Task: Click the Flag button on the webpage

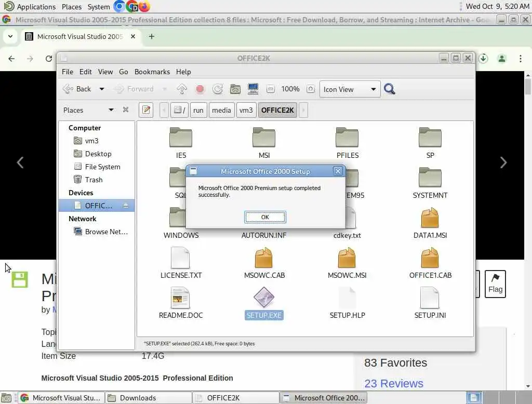Action: (x=495, y=284)
